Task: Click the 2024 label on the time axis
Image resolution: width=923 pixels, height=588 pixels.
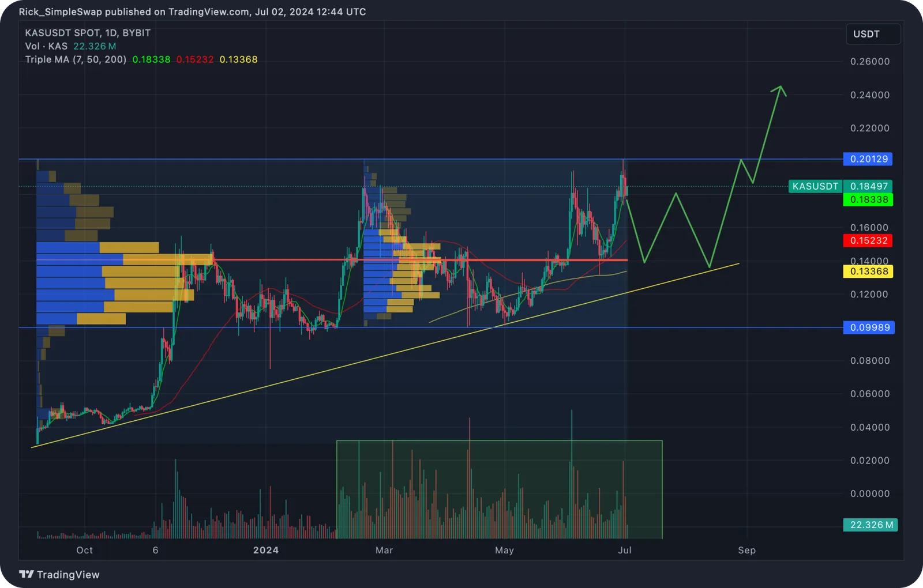Action: point(266,550)
